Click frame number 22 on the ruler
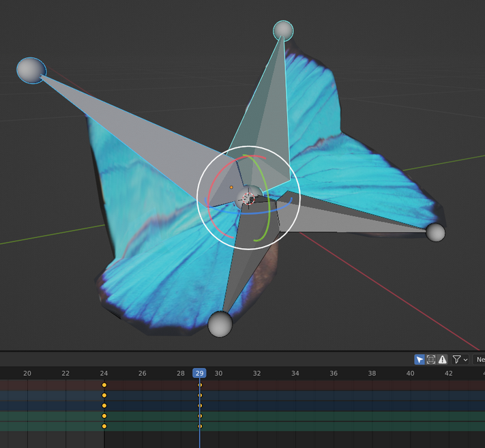 (x=65, y=373)
